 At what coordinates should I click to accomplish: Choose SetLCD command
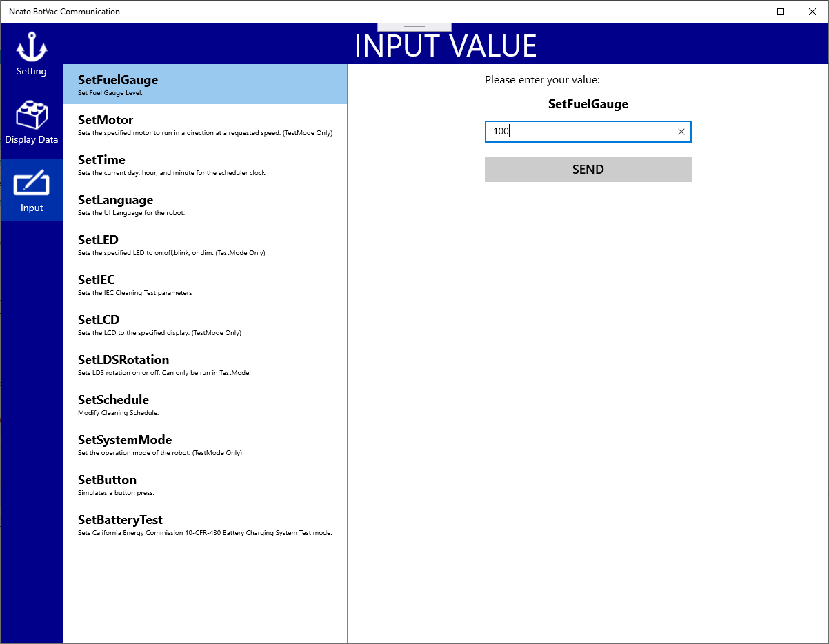205,325
